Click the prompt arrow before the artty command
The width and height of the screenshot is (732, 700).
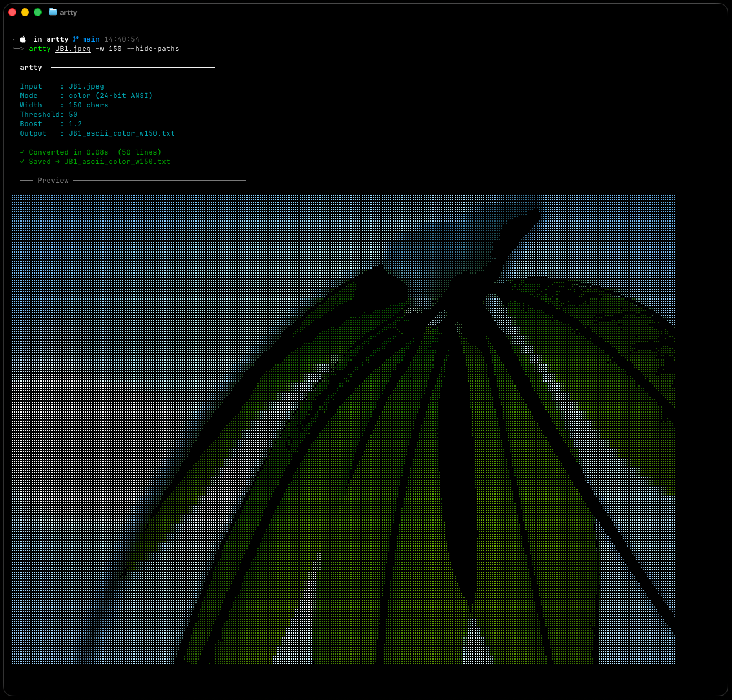[21, 49]
